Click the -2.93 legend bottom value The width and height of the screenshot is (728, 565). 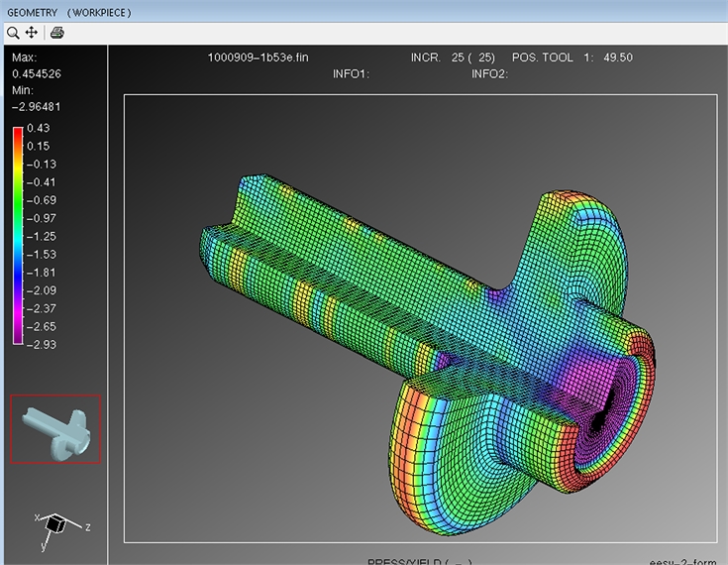coord(42,343)
